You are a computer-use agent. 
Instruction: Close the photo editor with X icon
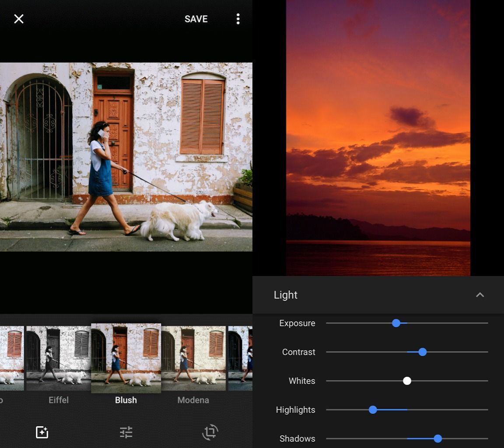(x=19, y=19)
